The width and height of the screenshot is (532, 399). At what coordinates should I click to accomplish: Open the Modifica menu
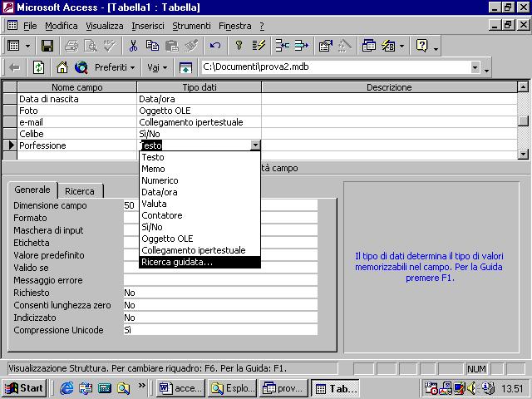tap(61, 26)
